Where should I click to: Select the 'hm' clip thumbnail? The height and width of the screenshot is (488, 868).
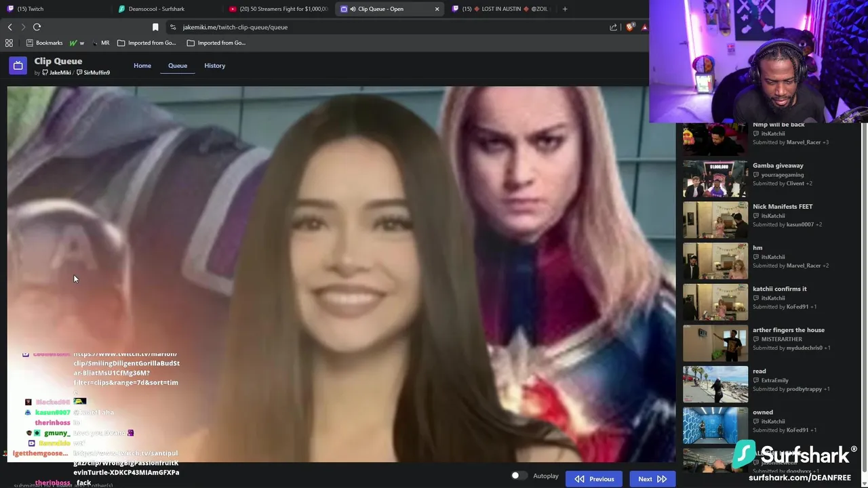point(715,261)
